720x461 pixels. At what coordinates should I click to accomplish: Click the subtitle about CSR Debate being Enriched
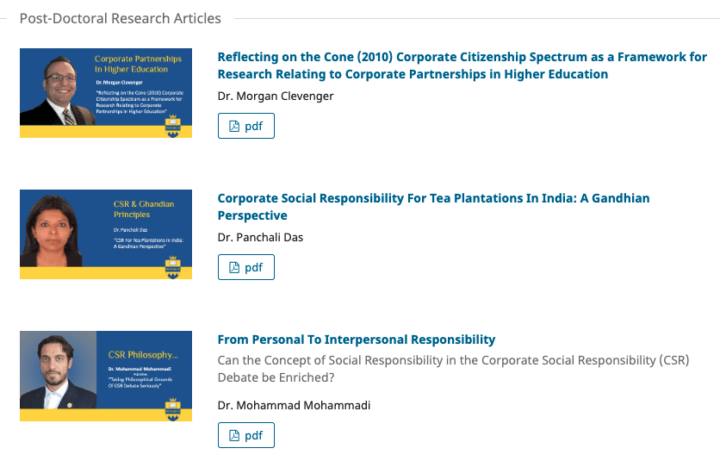coord(453,369)
